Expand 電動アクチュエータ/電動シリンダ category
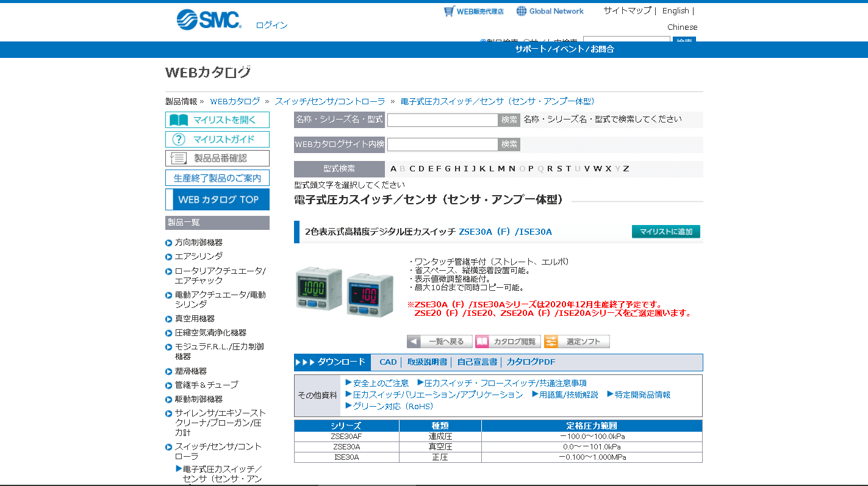This screenshot has width=868, height=486. pyautogui.click(x=220, y=299)
